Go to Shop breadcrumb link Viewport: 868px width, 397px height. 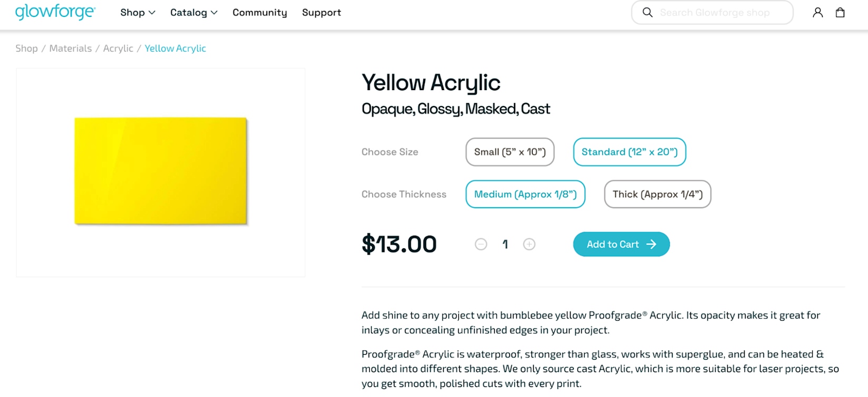pyautogui.click(x=26, y=49)
